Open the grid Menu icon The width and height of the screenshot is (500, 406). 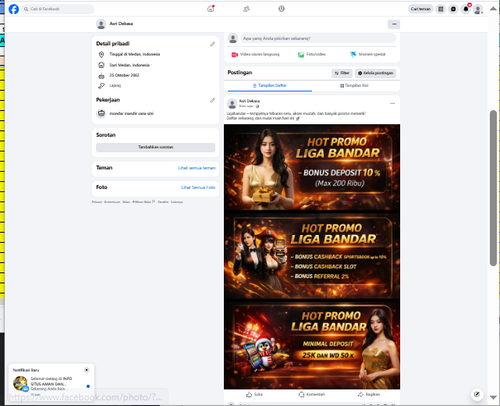point(441,9)
